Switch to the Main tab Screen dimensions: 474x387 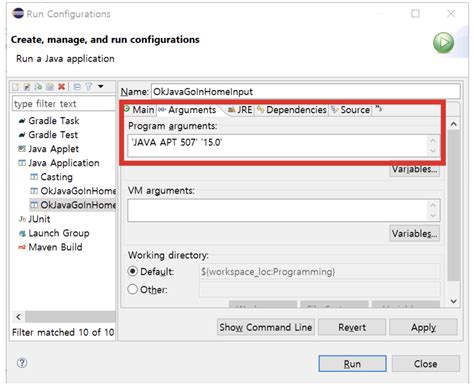tap(139, 110)
